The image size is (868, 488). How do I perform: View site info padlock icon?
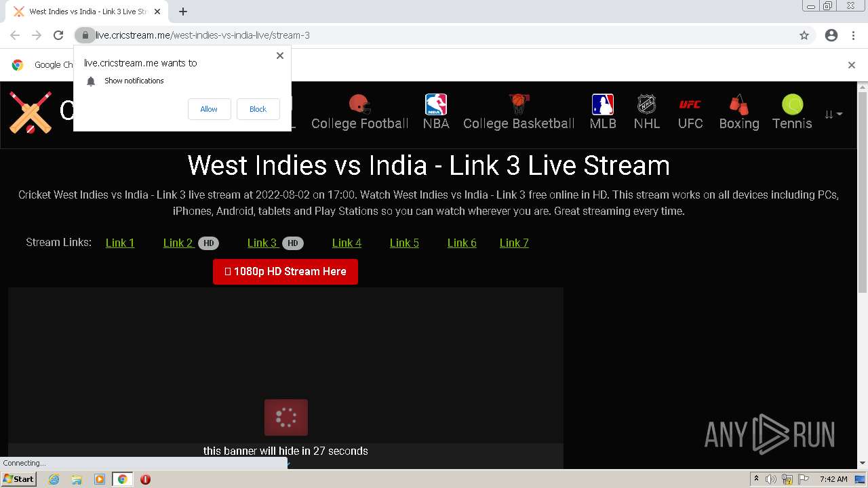pos(85,35)
